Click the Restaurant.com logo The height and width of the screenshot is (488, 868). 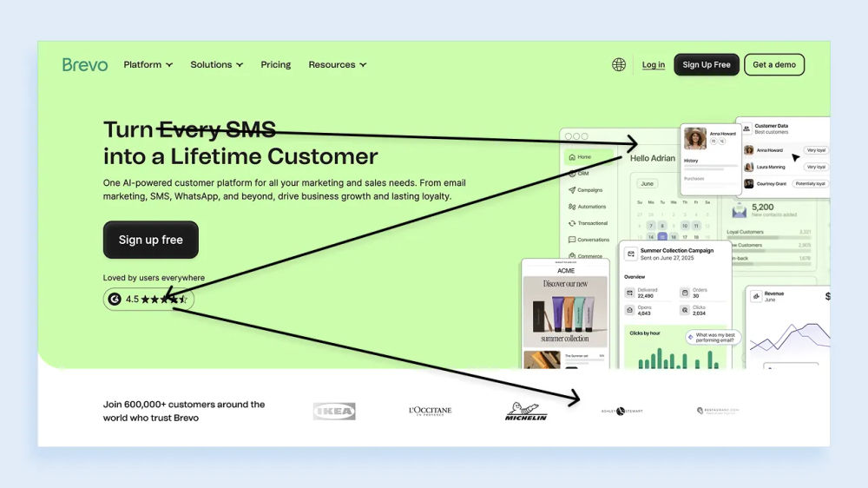pyautogui.click(x=718, y=411)
